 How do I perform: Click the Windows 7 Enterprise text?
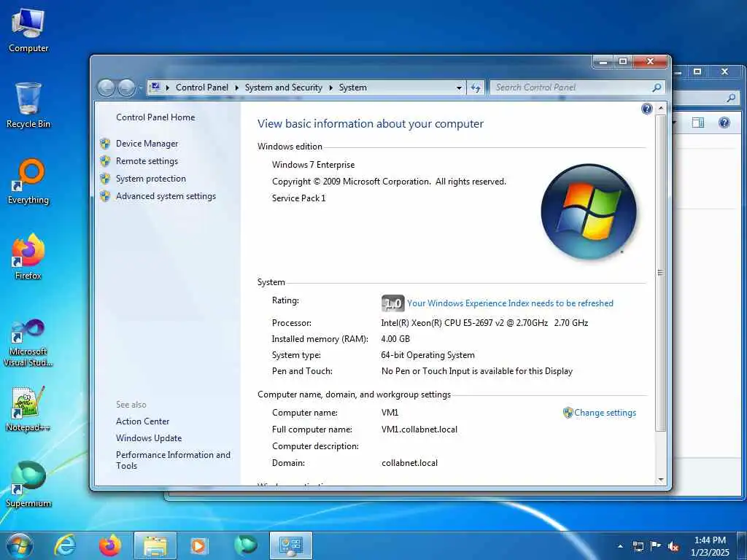coord(313,165)
